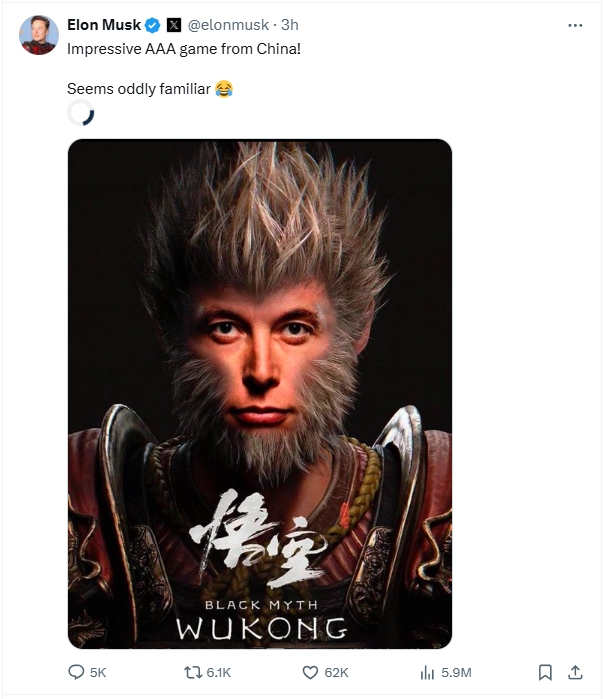Open the reply comment icon

[76, 672]
